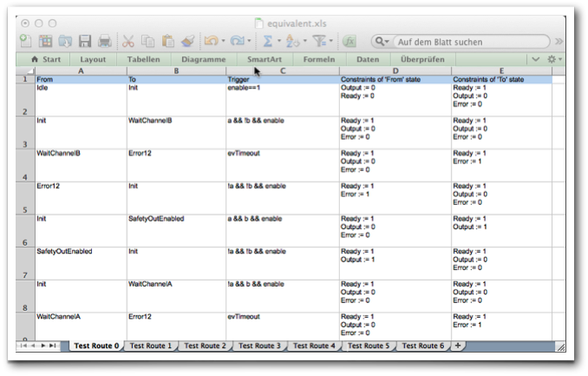Click the ribbon settings gear icon

click(552, 59)
